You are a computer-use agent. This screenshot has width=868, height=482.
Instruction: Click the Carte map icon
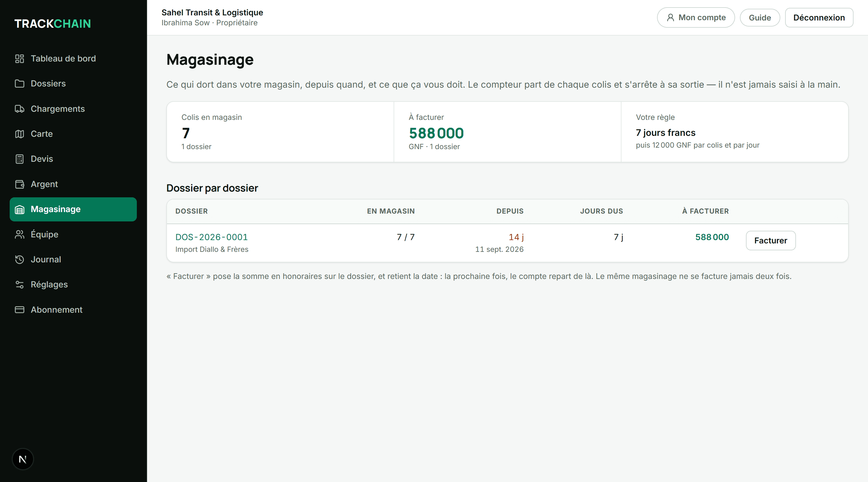[x=20, y=134]
